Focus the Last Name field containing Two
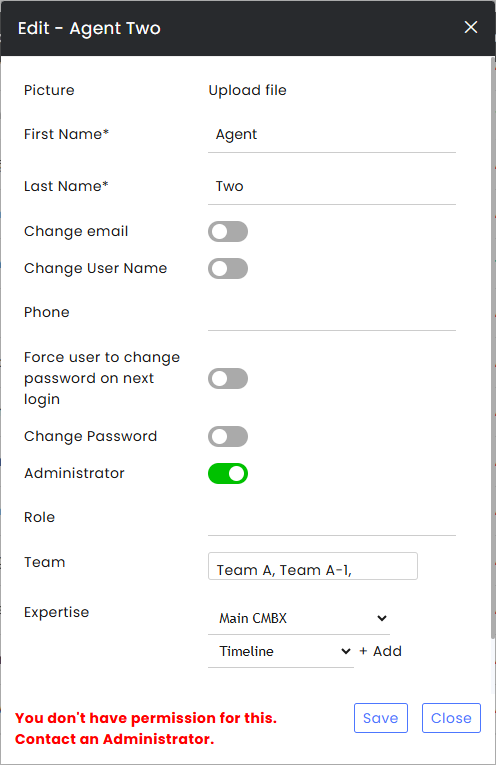Screen dimensions: 496x765 [x=332, y=186]
